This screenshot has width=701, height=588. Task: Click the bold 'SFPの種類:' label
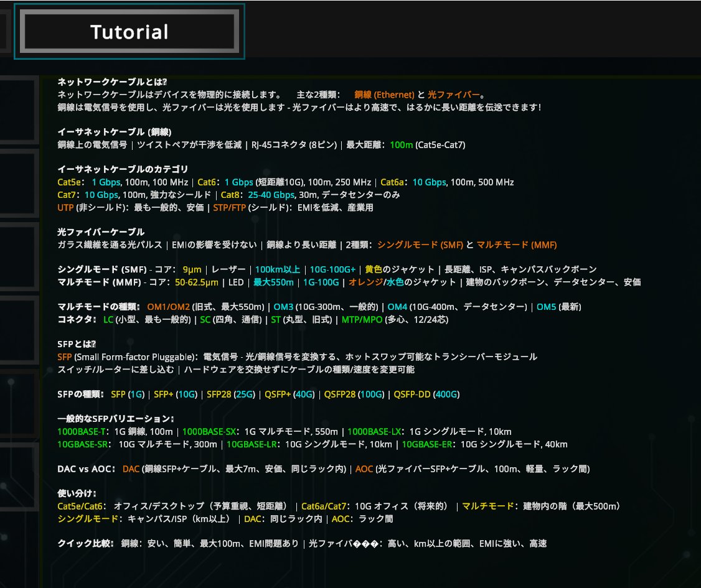pos(80,394)
